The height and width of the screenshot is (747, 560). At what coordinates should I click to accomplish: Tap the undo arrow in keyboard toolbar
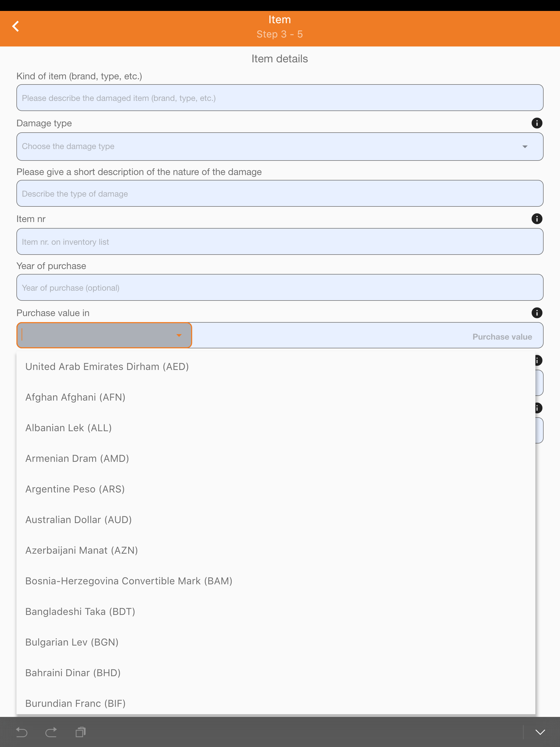(x=22, y=732)
